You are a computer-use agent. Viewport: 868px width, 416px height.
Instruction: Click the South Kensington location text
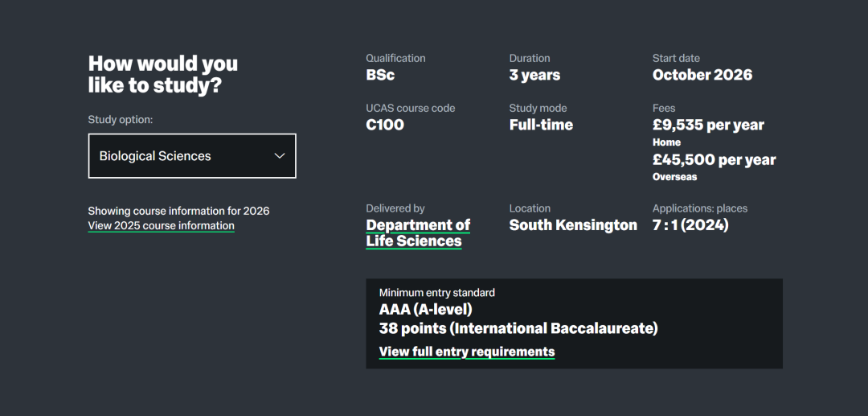tap(572, 225)
